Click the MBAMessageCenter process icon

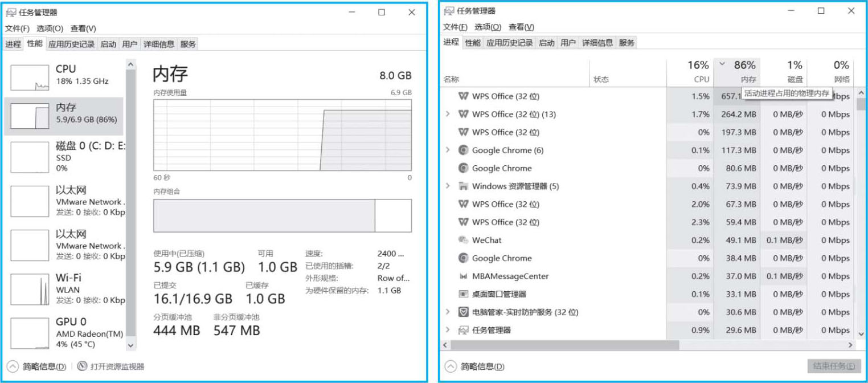(464, 276)
